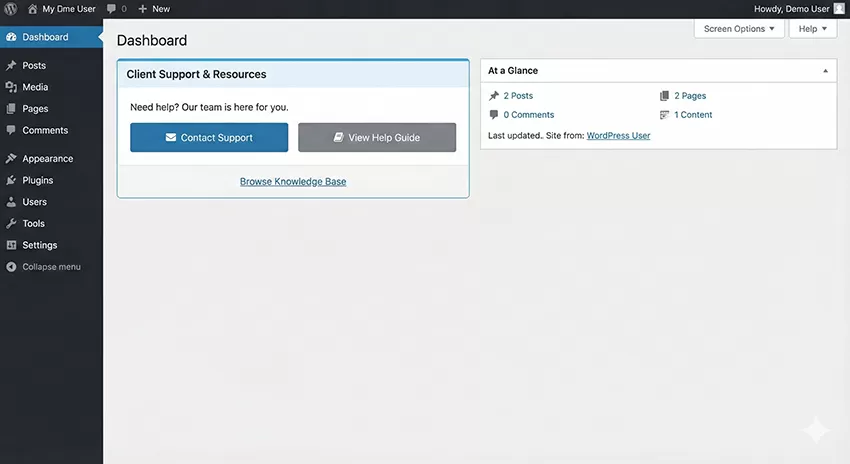
Task: Open the Users menu label
Action: (x=34, y=202)
